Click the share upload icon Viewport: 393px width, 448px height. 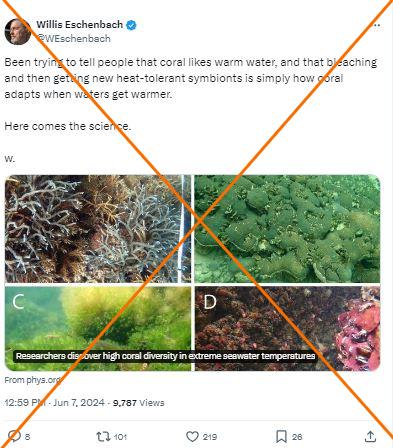[x=370, y=436]
